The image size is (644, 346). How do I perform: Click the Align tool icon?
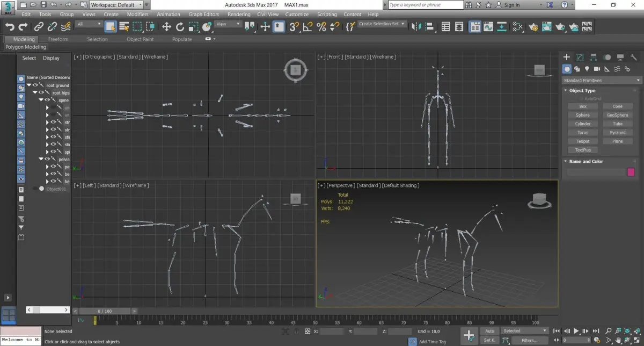click(430, 26)
